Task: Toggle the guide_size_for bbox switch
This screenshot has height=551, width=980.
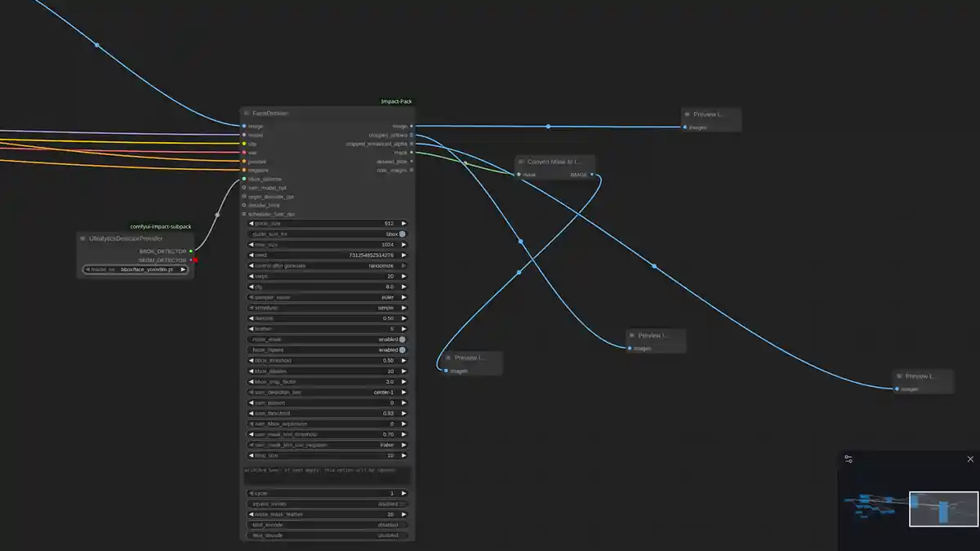Action: point(402,234)
